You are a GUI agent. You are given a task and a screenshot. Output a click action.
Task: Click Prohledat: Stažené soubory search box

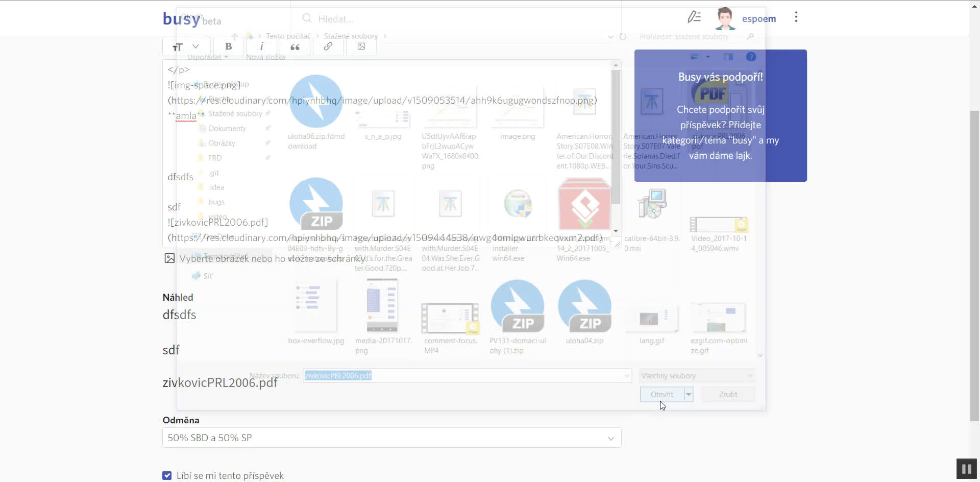(x=697, y=37)
